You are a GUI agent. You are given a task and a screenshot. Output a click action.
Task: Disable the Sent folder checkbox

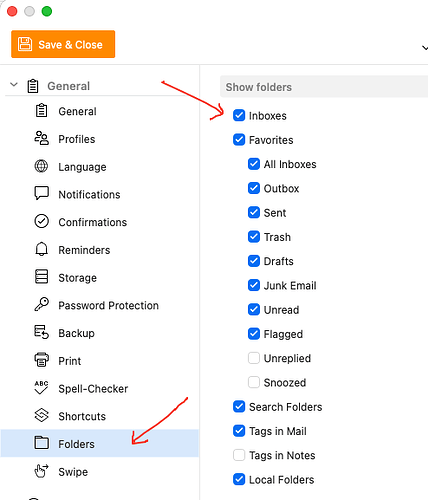click(x=254, y=212)
